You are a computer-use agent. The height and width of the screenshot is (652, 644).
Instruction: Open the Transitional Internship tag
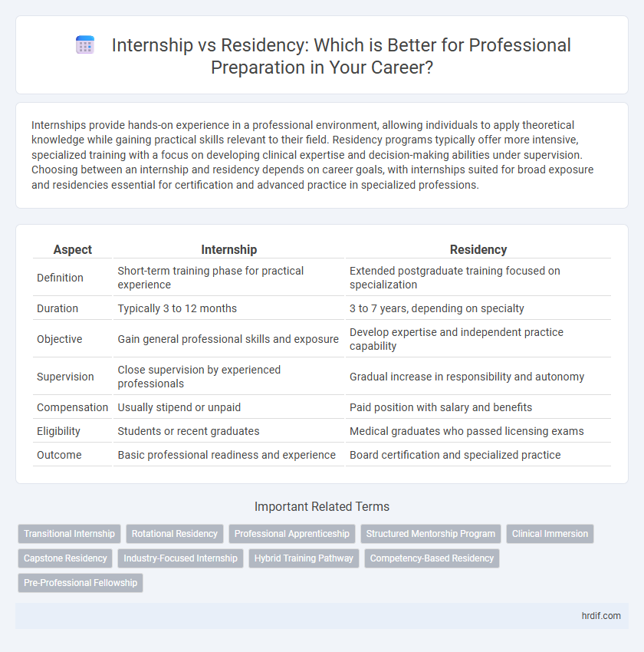pos(70,534)
